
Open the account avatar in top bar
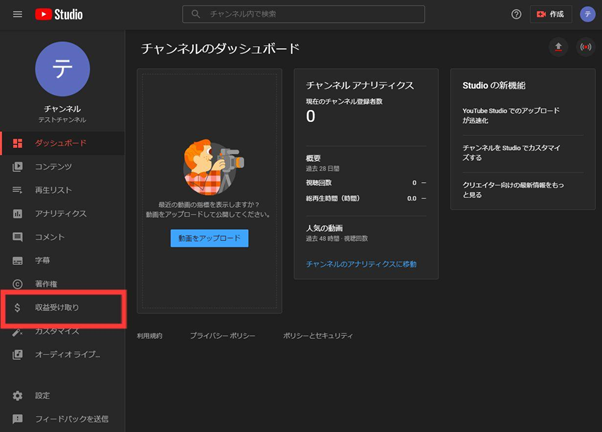pos(587,15)
